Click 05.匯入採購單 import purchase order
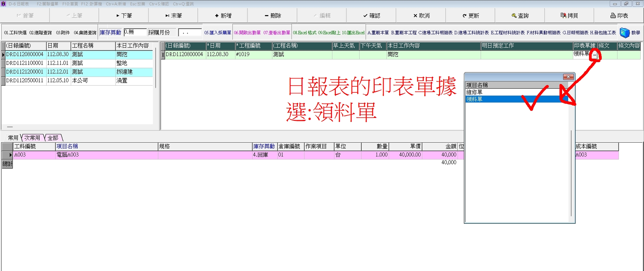Viewport: 644px width, 271px height. click(218, 33)
